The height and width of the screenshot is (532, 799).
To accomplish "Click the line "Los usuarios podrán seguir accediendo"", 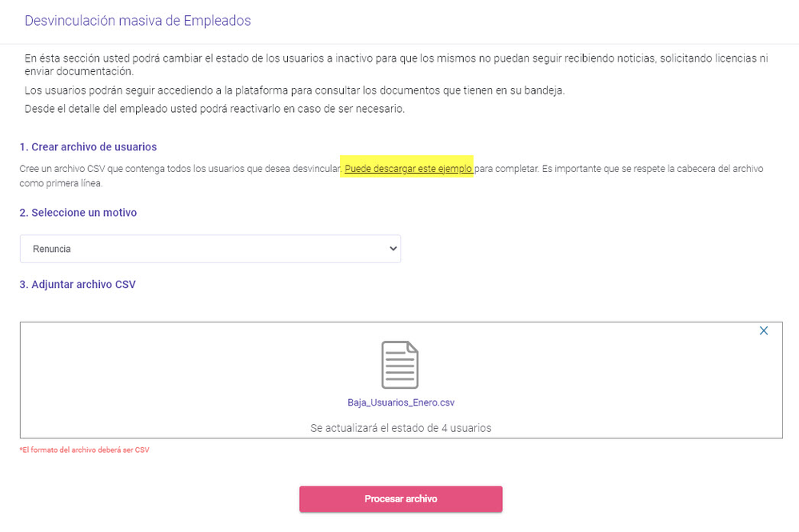I will (x=294, y=90).
